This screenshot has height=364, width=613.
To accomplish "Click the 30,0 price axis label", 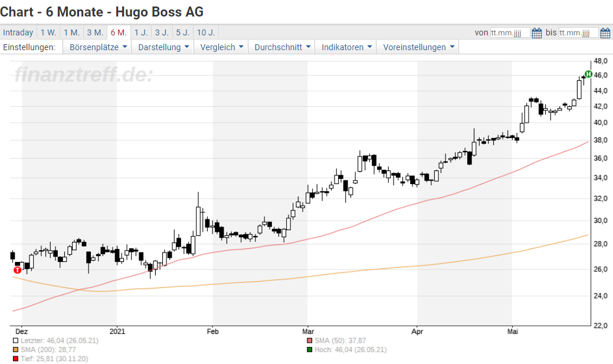I will [601, 221].
